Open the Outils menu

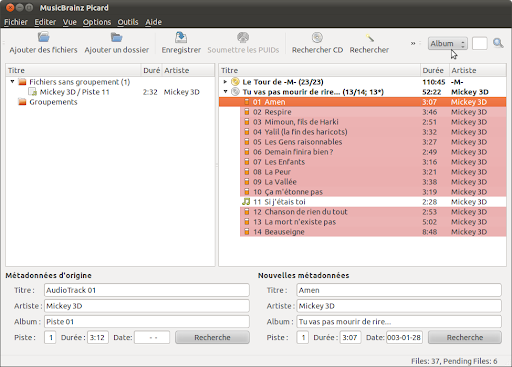coord(128,22)
